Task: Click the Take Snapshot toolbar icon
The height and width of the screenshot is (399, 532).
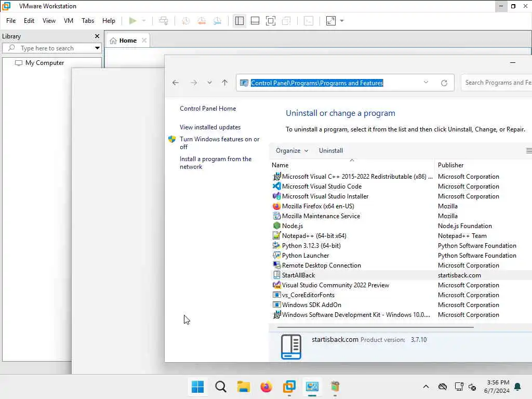Action: [185, 21]
